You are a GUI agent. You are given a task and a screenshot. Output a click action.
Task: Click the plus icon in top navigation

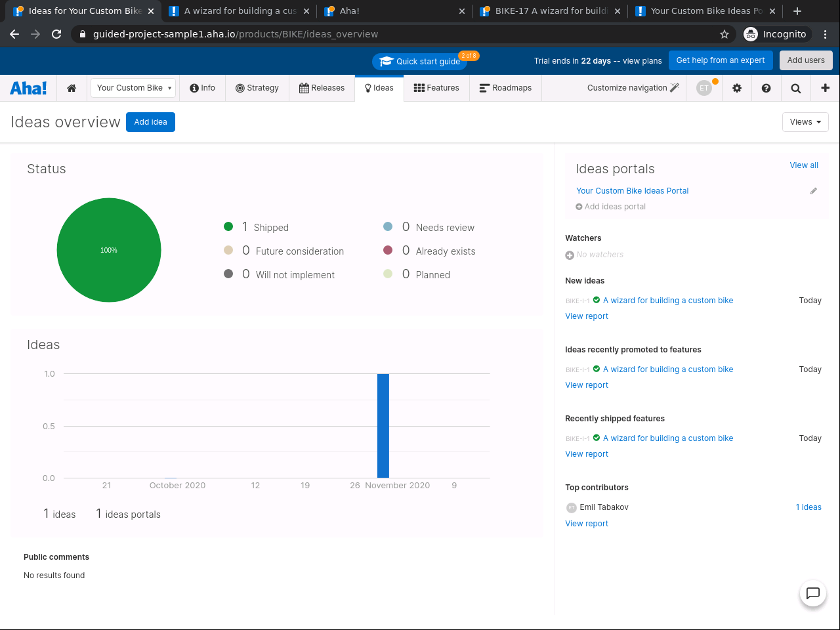[x=825, y=88]
